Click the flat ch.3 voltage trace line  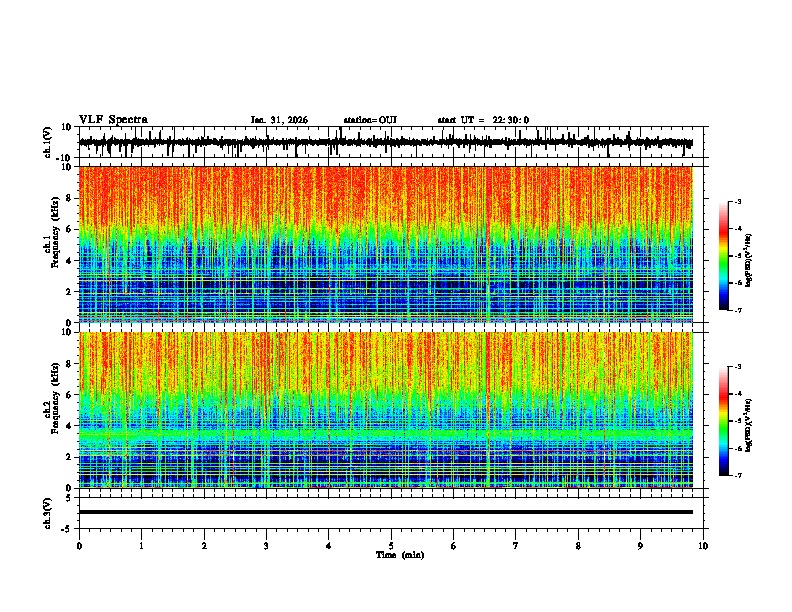pos(385,512)
